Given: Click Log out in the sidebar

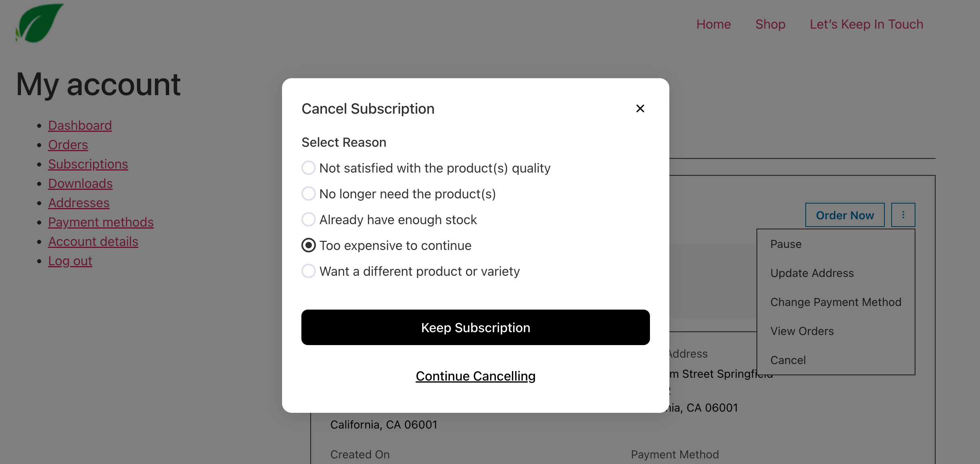Looking at the screenshot, I should [70, 261].
